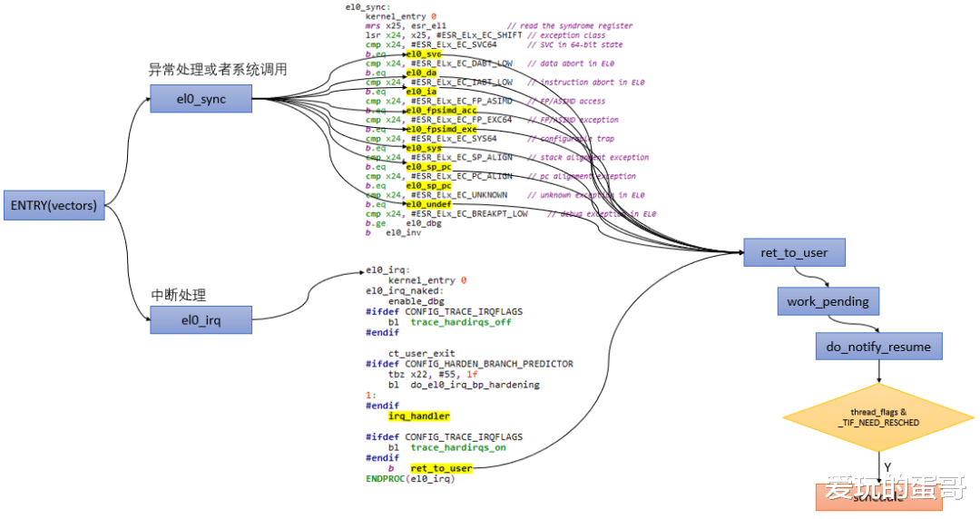Click the highlighted el0_ia label

(x=421, y=92)
